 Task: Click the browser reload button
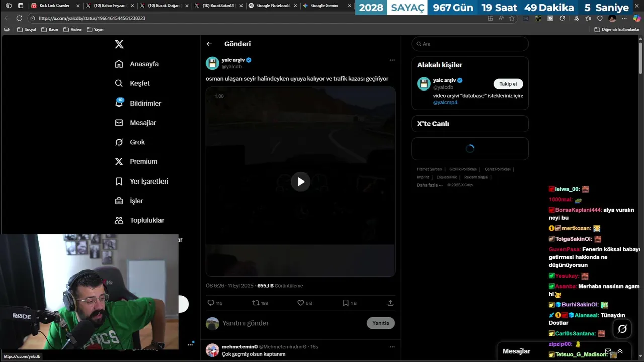click(x=19, y=18)
